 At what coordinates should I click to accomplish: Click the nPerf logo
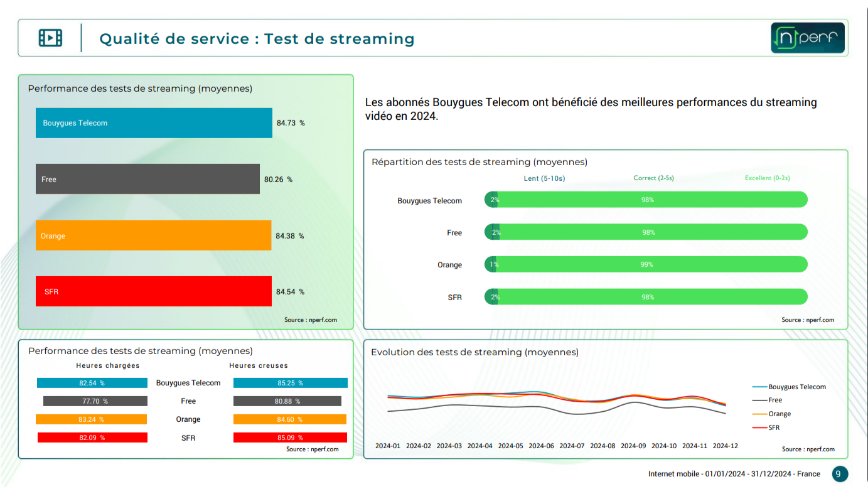808,38
